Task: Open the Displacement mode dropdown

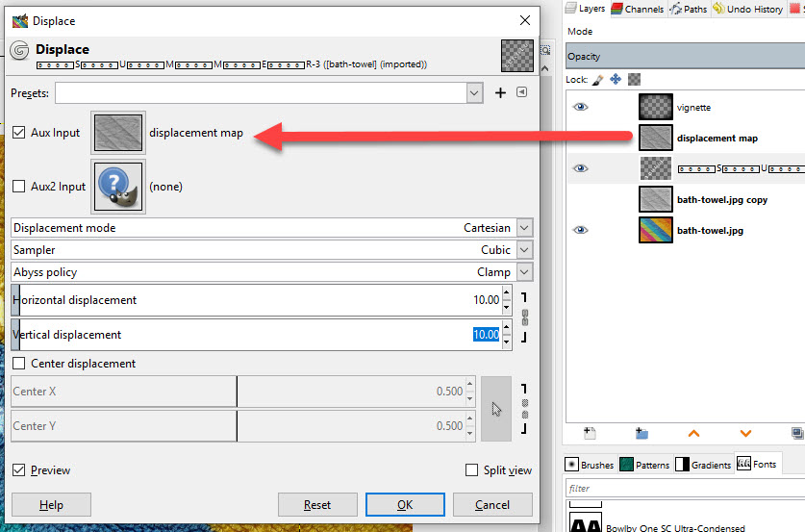Action: (x=524, y=227)
